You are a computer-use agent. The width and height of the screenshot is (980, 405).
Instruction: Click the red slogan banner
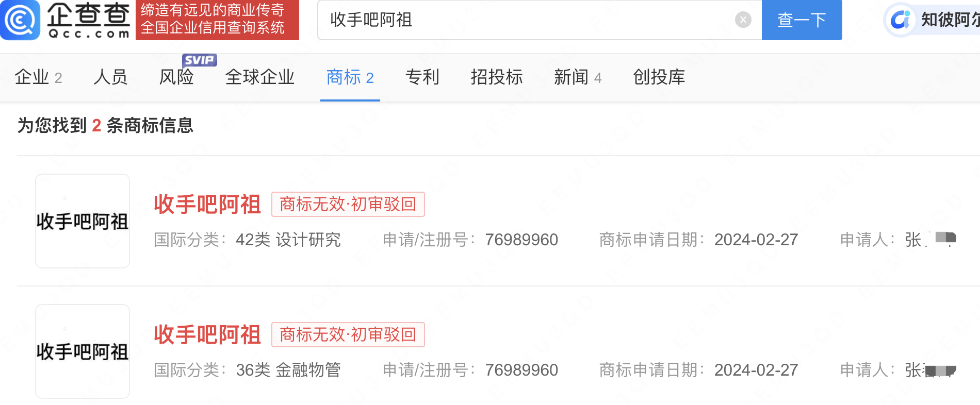point(217,20)
